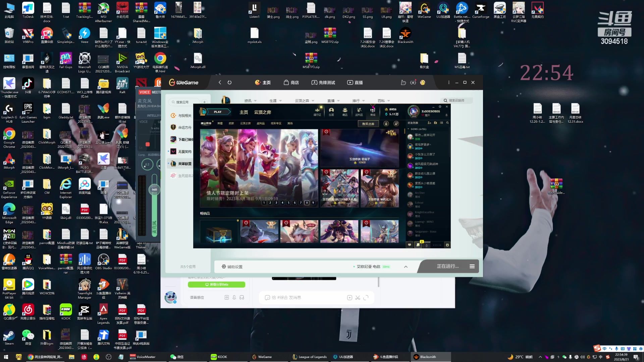This screenshot has width=644, height=362.
Task: Select carousel page 9 indicator
Action: tap(313, 203)
